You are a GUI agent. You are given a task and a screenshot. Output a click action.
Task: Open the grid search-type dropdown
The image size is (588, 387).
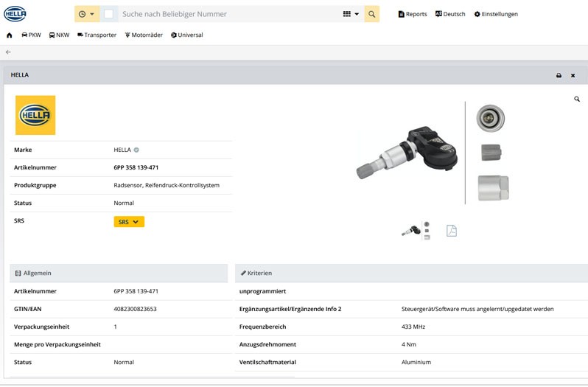tap(351, 14)
